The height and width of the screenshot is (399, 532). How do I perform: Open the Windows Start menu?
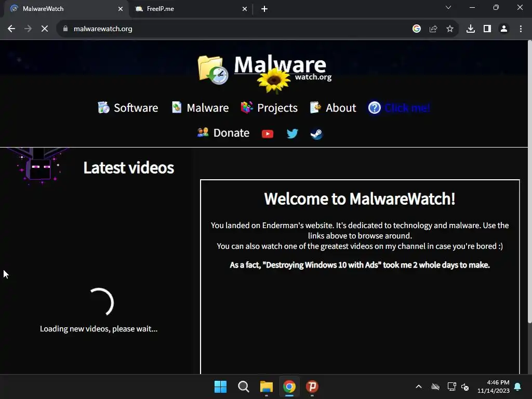[220, 387]
